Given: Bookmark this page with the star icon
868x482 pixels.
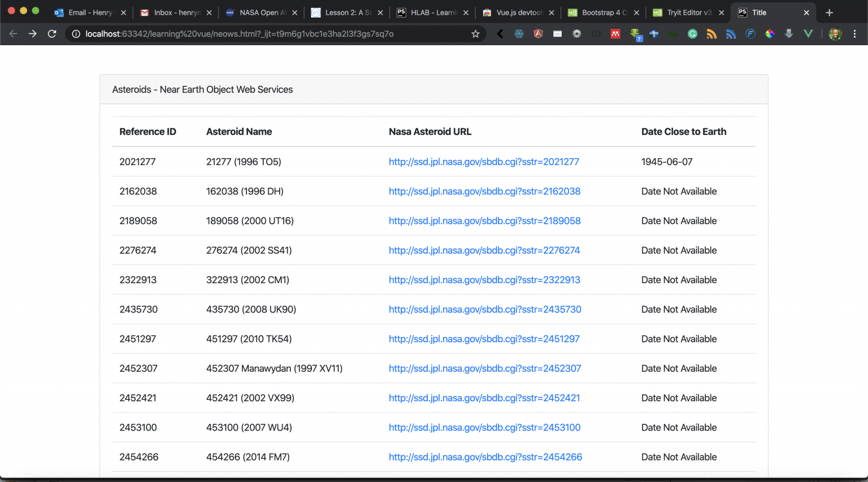Looking at the screenshot, I should point(476,34).
